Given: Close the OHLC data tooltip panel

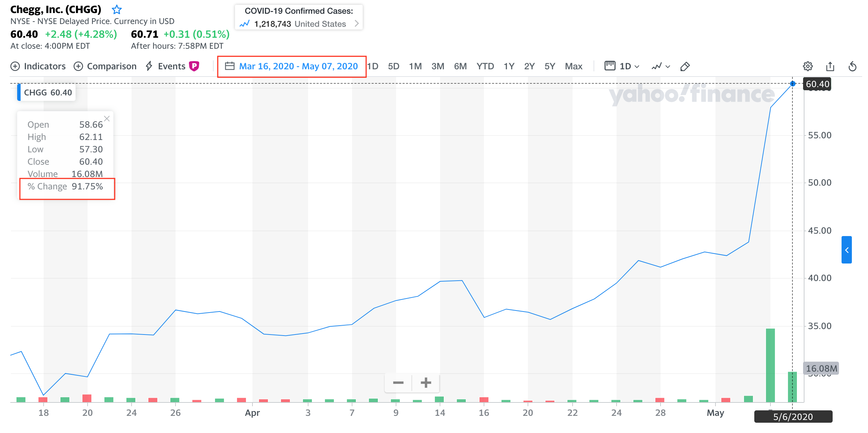Looking at the screenshot, I should pyautogui.click(x=107, y=119).
